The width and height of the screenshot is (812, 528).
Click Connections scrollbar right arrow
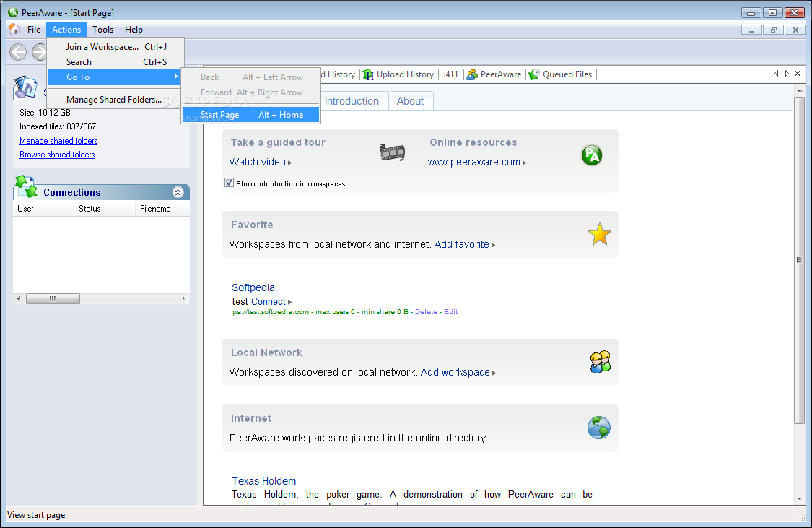[x=183, y=298]
